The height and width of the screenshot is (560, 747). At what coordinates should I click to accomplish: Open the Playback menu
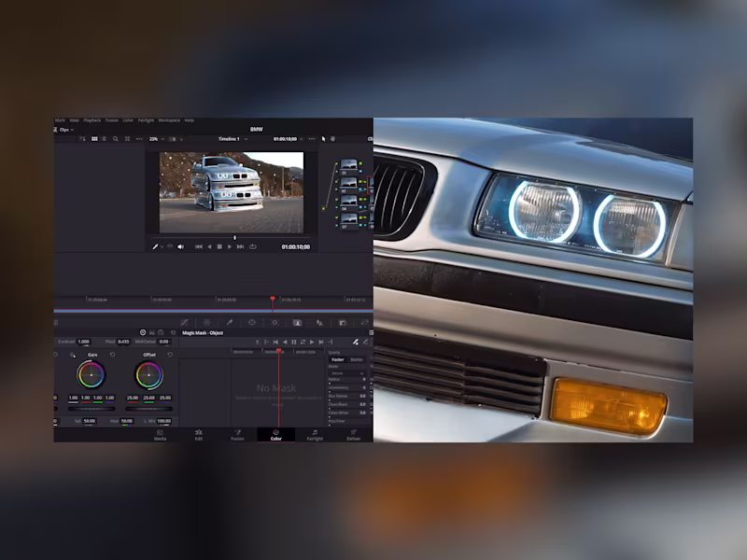[x=92, y=119]
